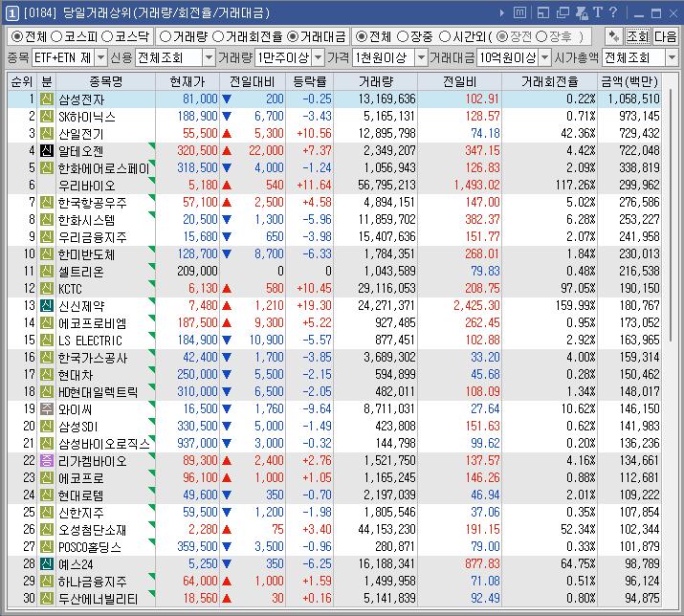
Task: Click the 'm' memo icon in the title bar
Action: pyautogui.click(x=519, y=12)
